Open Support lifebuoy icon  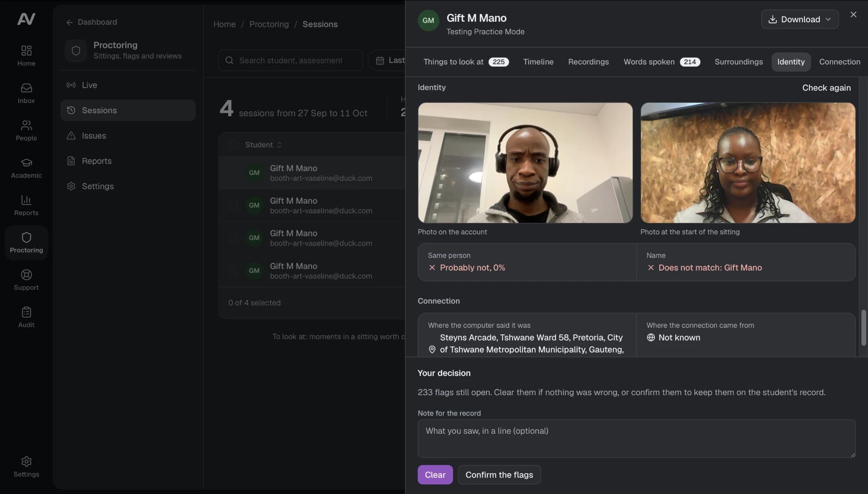click(x=26, y=275)
